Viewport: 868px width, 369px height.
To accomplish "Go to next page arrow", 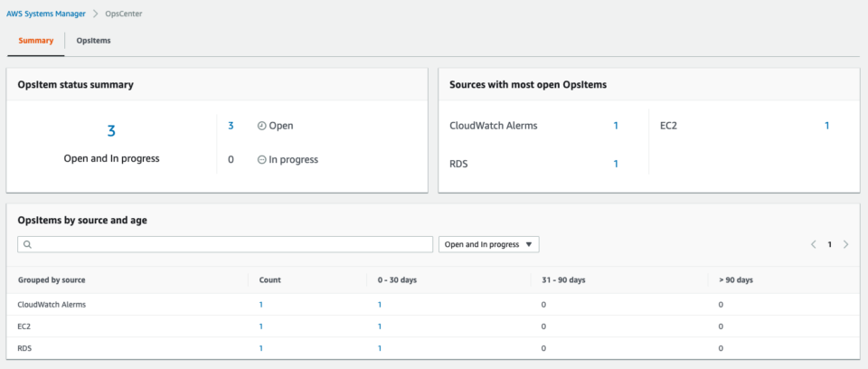I will tap(845, 244).
